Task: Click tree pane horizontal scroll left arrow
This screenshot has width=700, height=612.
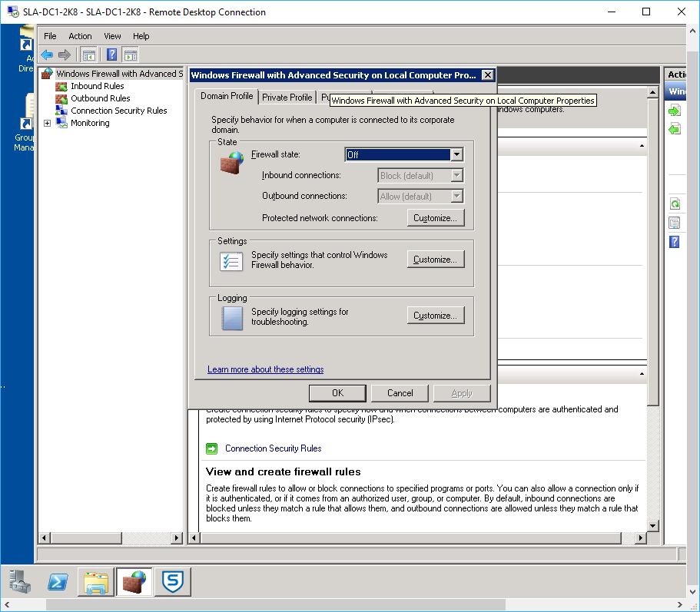Action: [44, 538]
